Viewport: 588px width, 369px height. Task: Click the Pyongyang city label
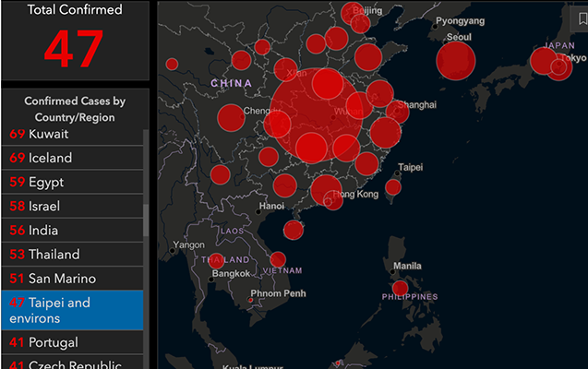(460, 21)
